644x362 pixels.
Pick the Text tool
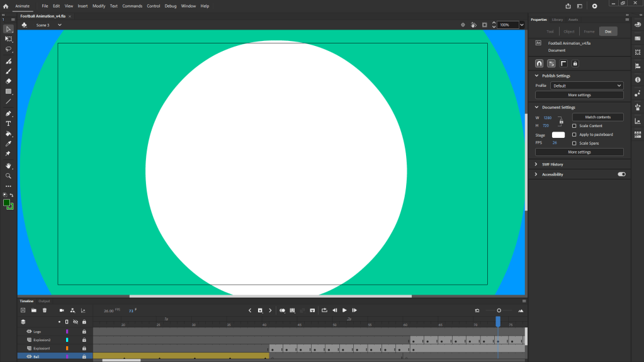[9, 124]
